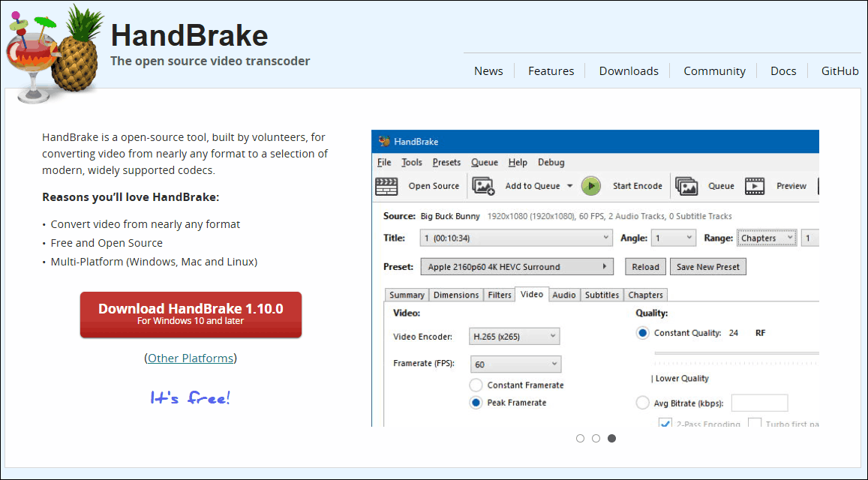Screen dimensions: 868x480
Task: Open the Tools menu
Action: coord(412,162)
